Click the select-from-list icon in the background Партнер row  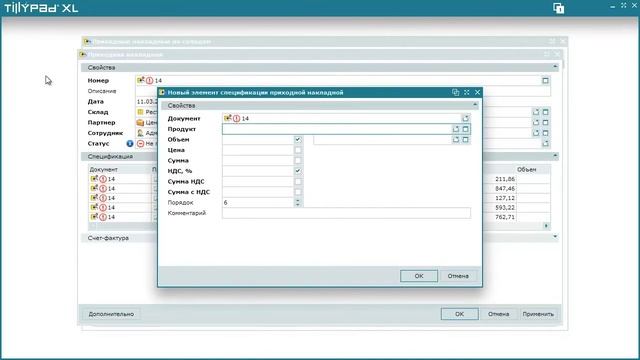coord(545,122)
